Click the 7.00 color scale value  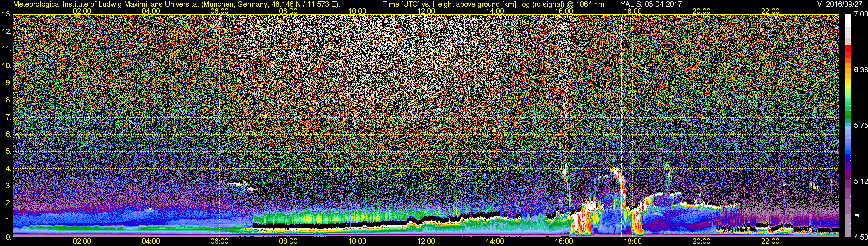click(x=860, y=14)
